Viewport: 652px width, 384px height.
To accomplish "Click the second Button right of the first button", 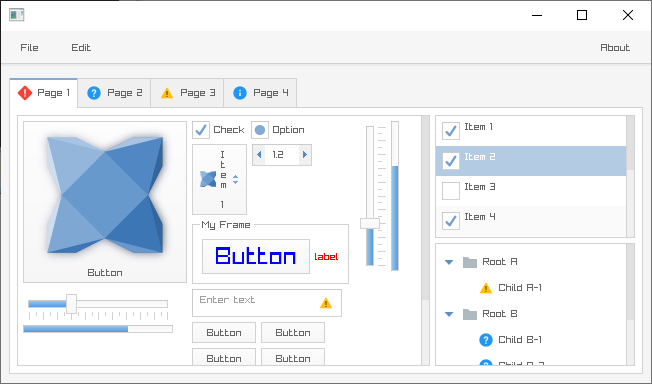I will [x=293, y=333].
